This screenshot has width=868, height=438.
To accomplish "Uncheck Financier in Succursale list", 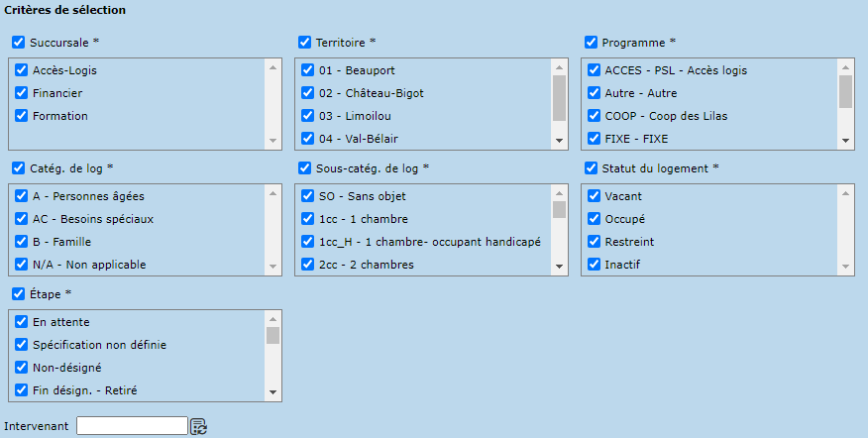I will click(22, 93).
